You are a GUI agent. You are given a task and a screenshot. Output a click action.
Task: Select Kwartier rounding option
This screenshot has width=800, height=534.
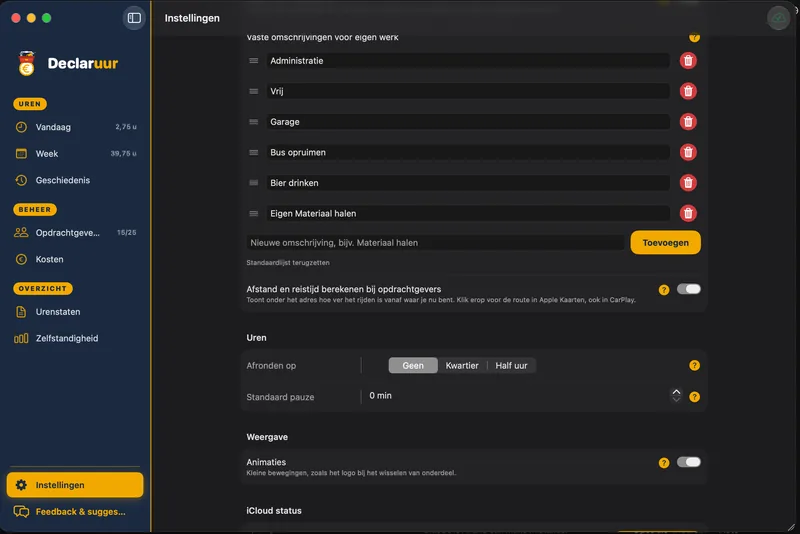click(462, 365)
